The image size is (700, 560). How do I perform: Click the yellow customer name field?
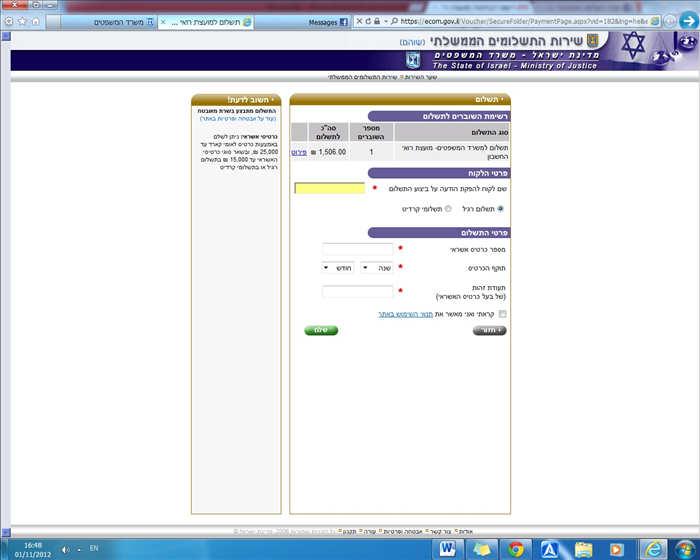click(330, 188)
